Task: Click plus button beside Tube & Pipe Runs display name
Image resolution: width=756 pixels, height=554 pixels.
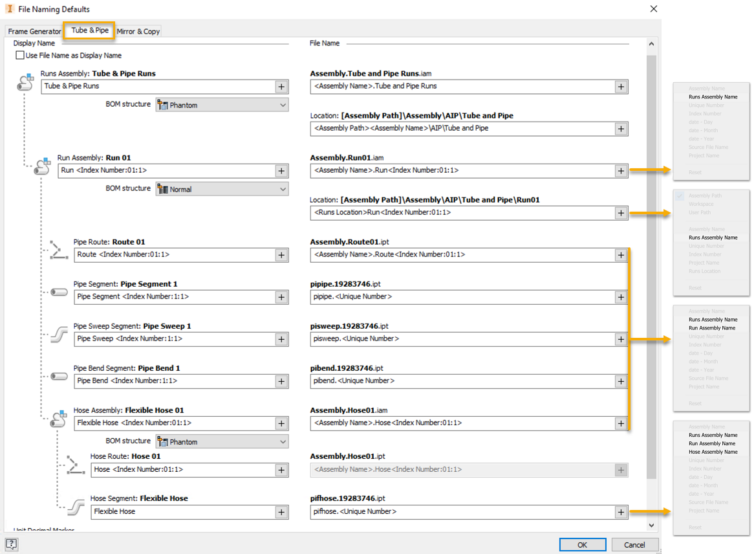Action: click(281, 87)
